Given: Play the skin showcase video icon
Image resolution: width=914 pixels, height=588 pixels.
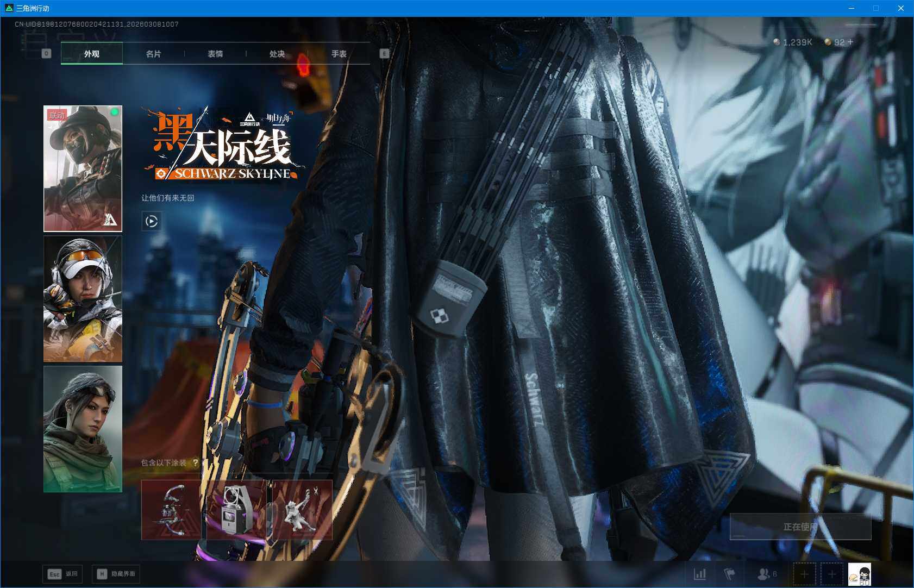Looking at the screenshot, I should click(x=152, y=222).
